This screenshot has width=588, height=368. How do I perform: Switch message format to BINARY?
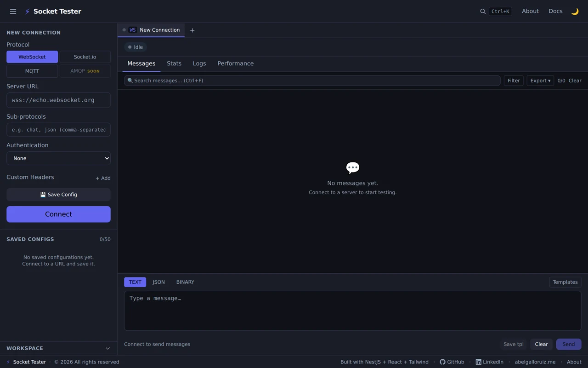pyautogui.click(x=185, y=282)
